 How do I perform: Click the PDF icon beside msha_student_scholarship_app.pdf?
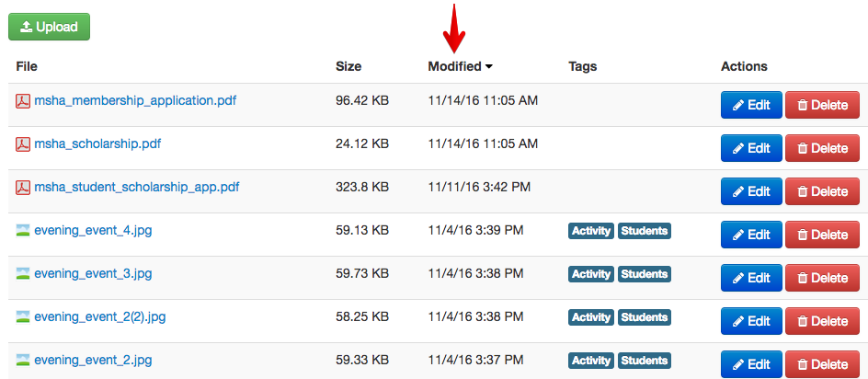point(24,188)
